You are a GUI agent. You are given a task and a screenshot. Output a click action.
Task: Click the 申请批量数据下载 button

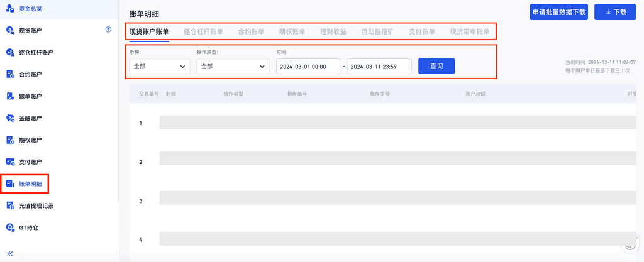[x=559, y=12]
